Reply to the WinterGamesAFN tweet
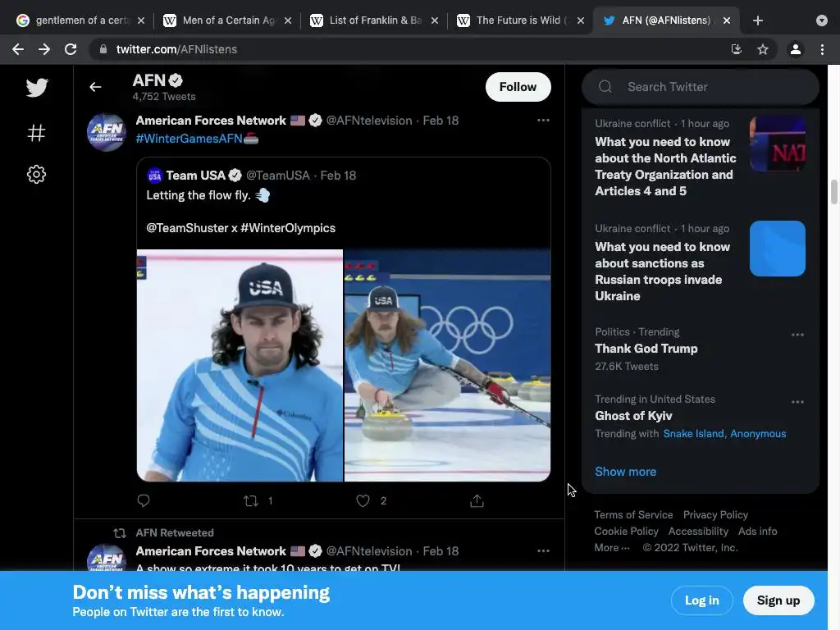 (x=144, y=500)
